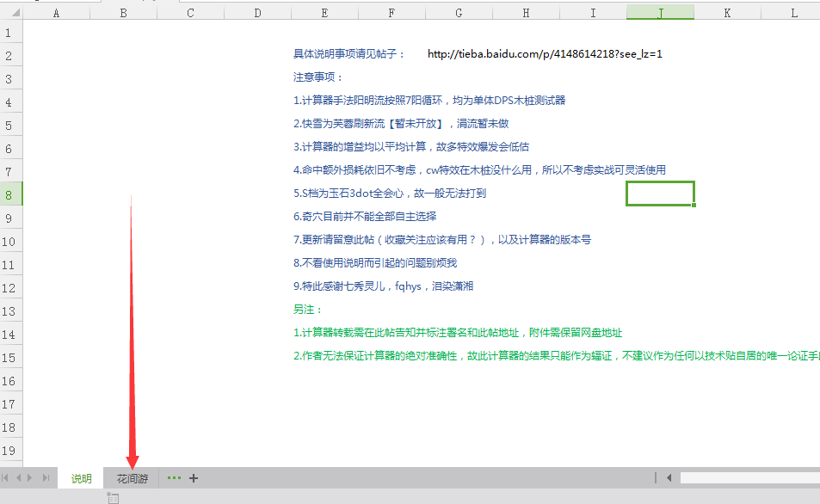Click previous sheet navigation arrow
820x504 pixels.
(19, 478)
